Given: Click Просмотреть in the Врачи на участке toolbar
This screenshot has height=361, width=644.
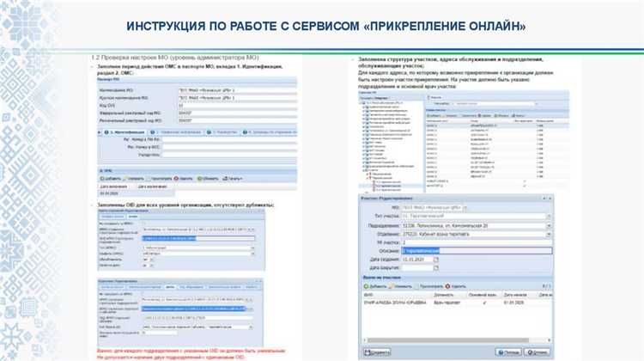Looking at the screenshot, I should (428, 286).
